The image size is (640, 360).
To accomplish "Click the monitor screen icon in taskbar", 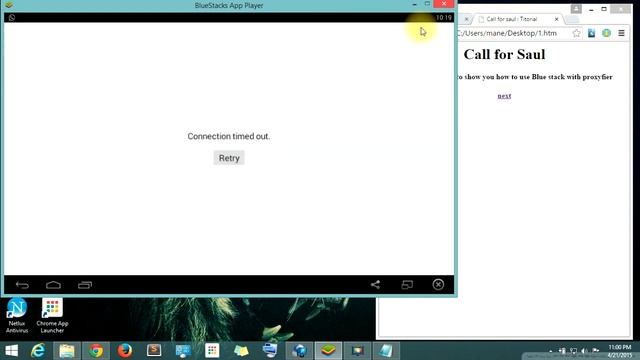I will (x=357, y=351).
